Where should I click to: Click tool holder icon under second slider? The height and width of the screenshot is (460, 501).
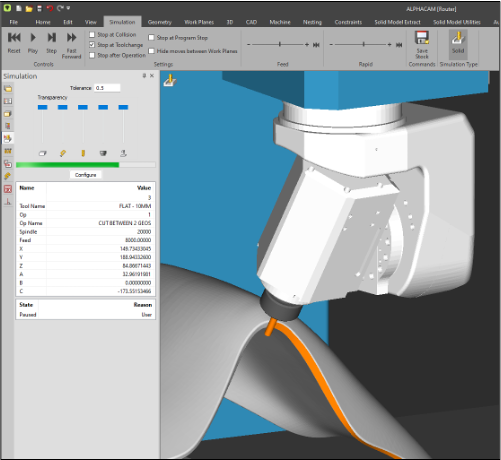click(x=63, y=153)
